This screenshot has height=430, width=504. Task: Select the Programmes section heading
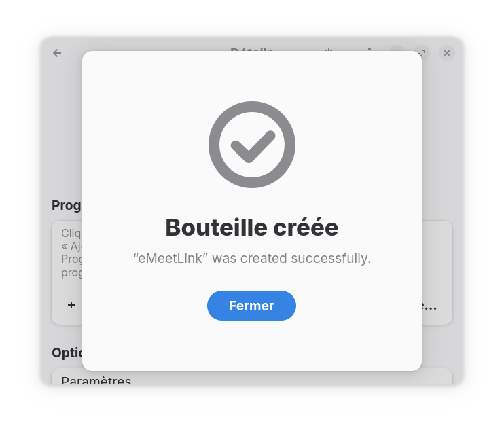67,205
